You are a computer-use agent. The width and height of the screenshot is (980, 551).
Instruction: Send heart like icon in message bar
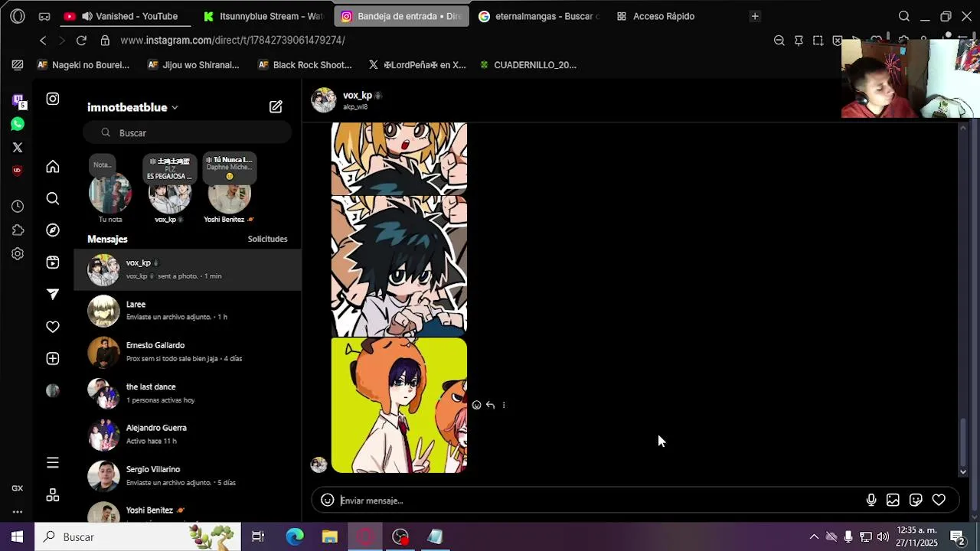[939, 500]
